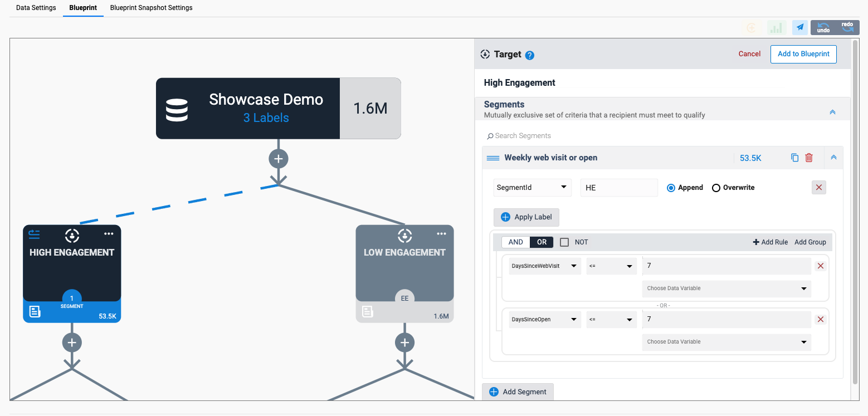Click the Target panel vertical scrollbar

point(855,212)
